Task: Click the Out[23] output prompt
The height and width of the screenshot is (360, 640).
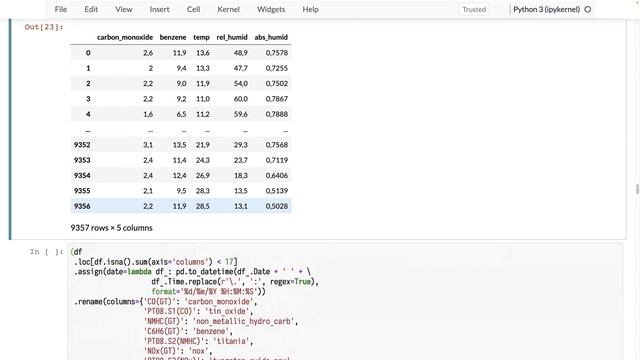Action: 44,27
